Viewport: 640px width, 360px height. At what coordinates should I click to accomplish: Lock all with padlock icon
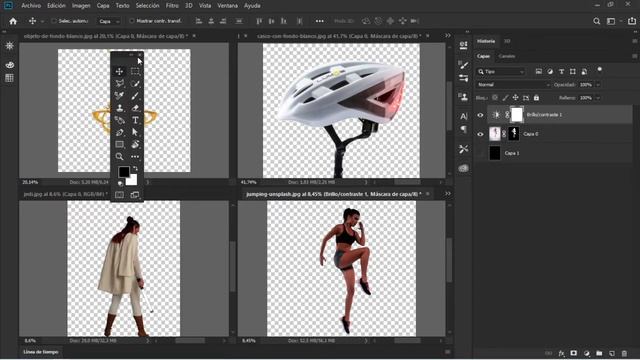click(x=536, y=98)
